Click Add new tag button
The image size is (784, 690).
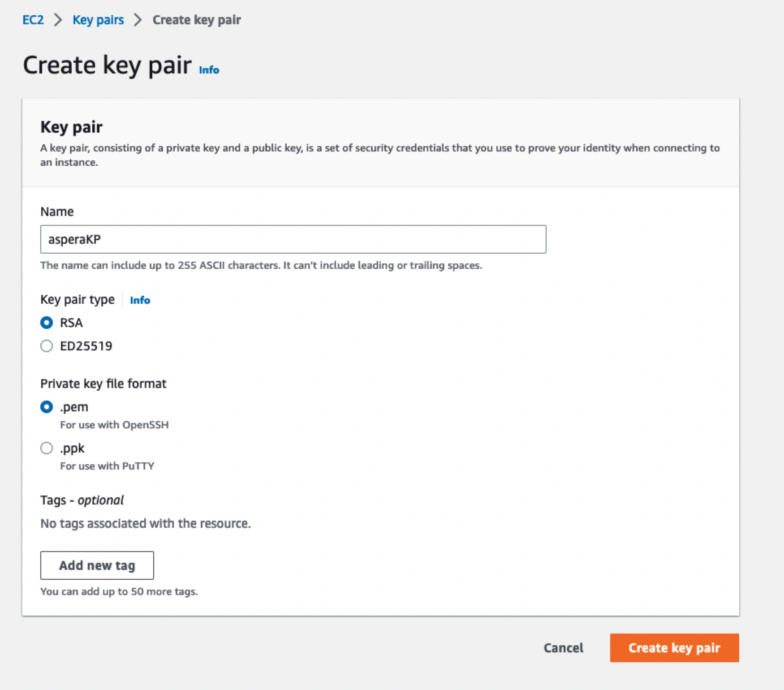point(97,565)
